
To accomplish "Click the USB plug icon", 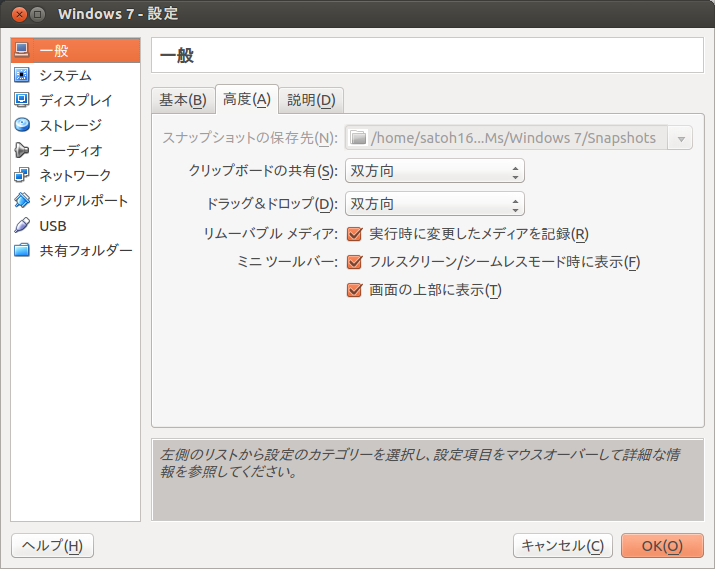I will point(21,225).
